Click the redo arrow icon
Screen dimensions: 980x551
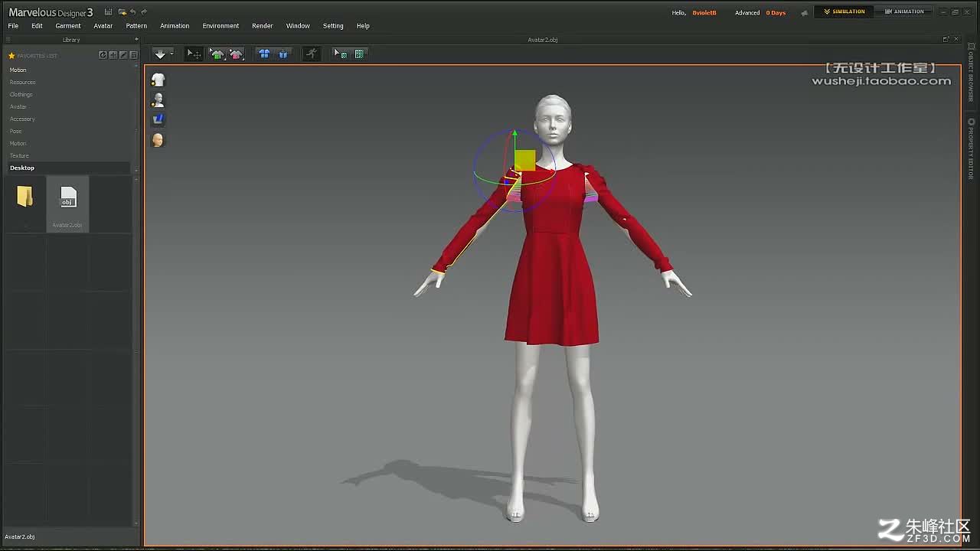point(144,12)
